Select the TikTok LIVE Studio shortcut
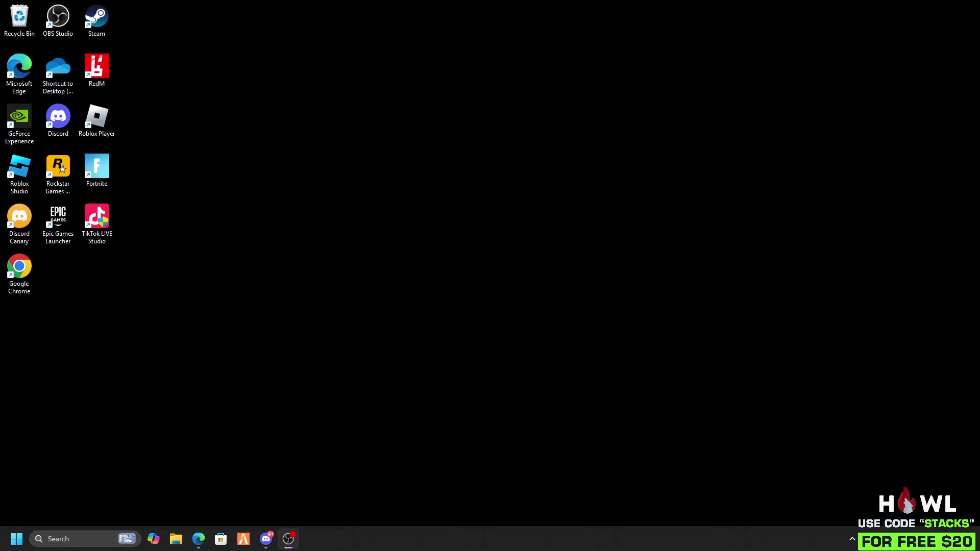Image resolution: width=980 pixels, height=551 pixels. tap(96, 216)
